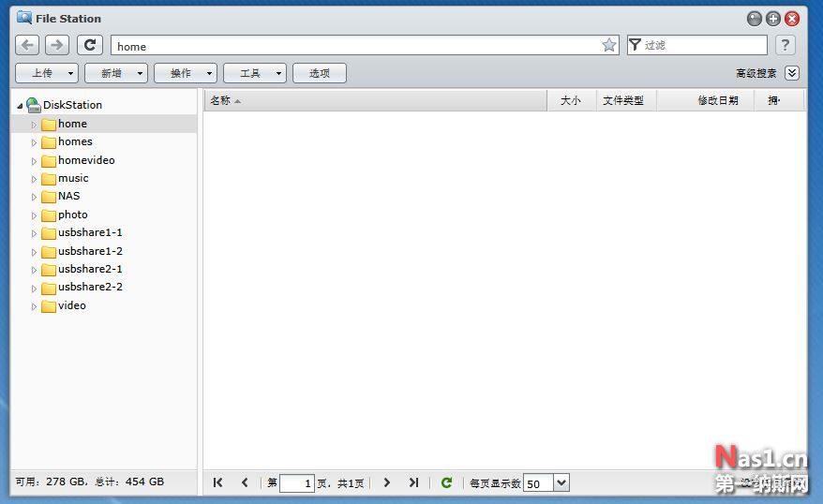The height and width of the screenshot is (504, 823).
Task: Go forward with the right arrow button
Action: tap(56, 45)
